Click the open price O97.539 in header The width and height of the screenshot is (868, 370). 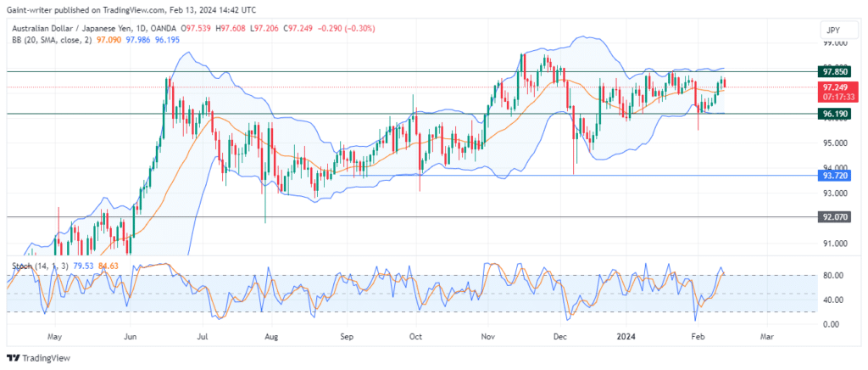194,28
